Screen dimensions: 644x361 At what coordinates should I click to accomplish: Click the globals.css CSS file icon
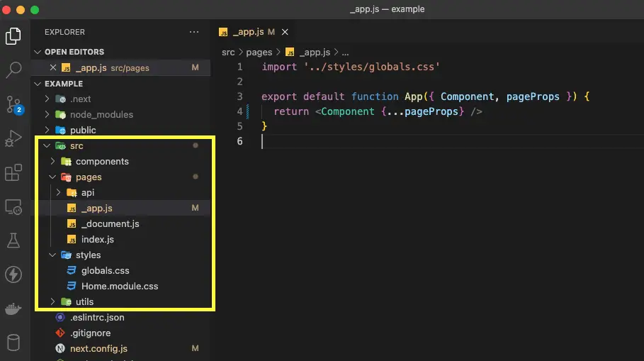[x=72, y=271]
